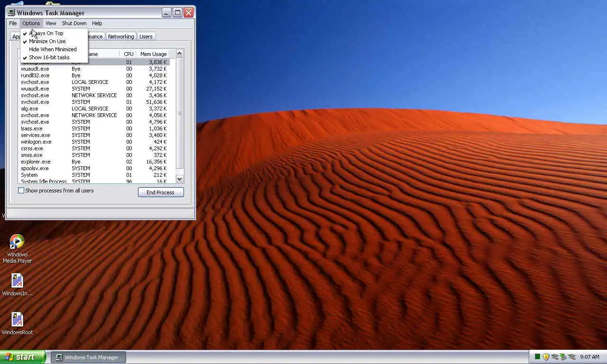
Task: Select the services.exe process row
Action: pos(94,135)
